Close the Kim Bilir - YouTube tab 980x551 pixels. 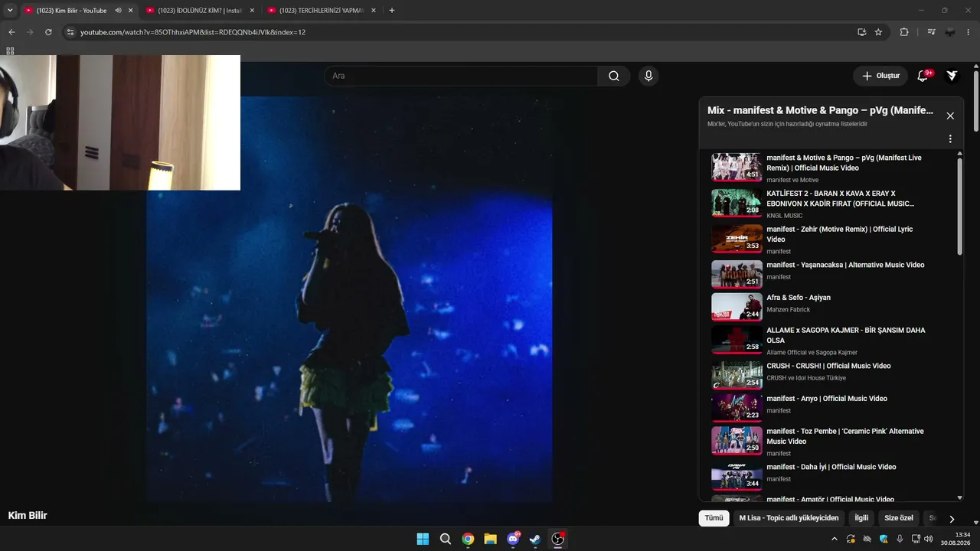(x=130, y=11)
